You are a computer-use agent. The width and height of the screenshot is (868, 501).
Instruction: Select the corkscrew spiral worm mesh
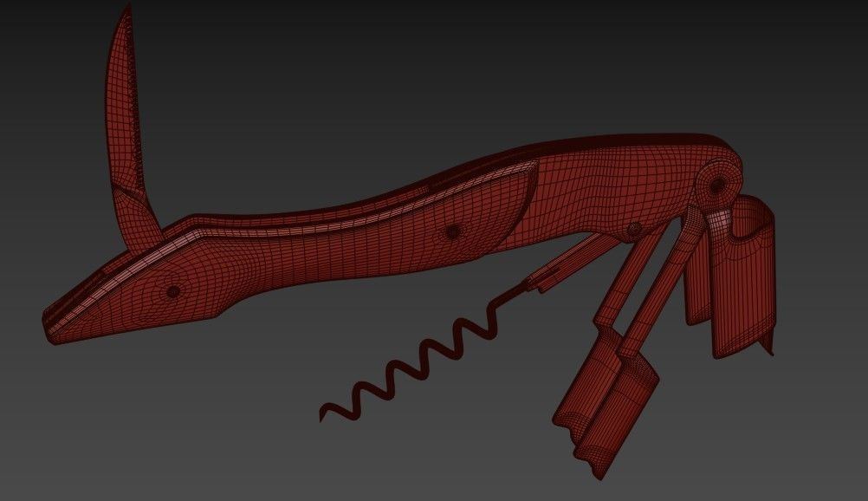422,352
